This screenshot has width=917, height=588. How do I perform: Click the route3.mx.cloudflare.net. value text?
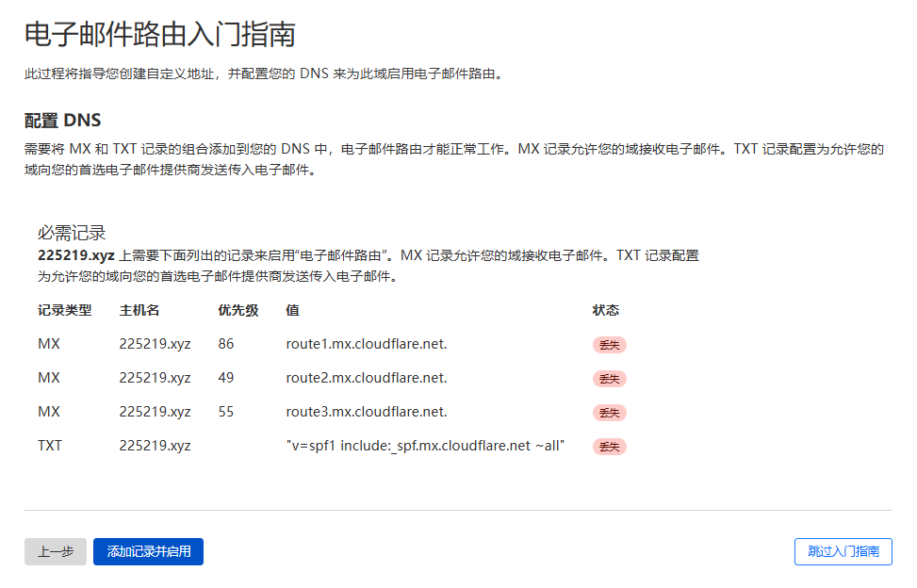367,412
